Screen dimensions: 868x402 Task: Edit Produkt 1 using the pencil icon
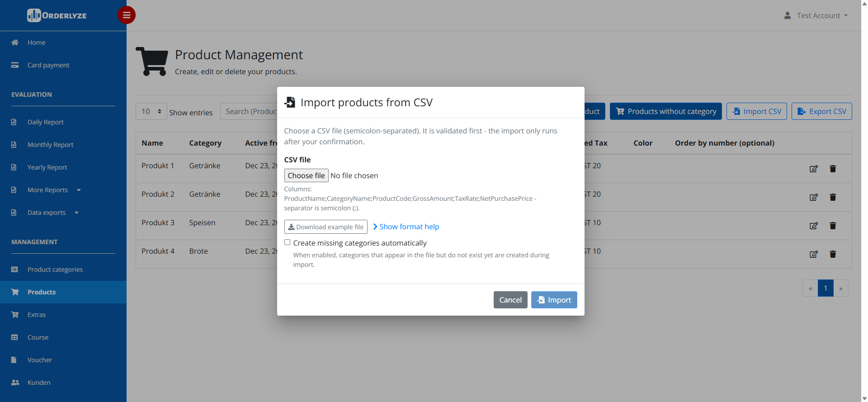tap(814, 169)
